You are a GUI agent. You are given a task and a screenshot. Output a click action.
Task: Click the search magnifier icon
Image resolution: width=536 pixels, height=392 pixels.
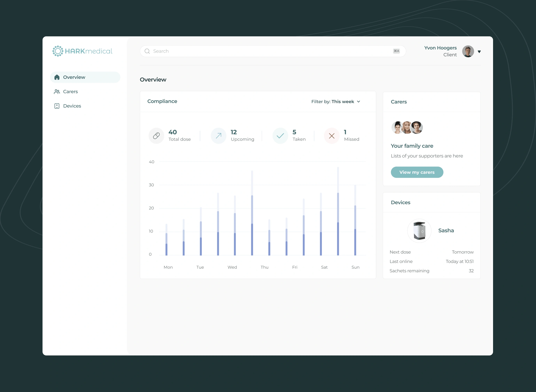[x=147, y=51]
